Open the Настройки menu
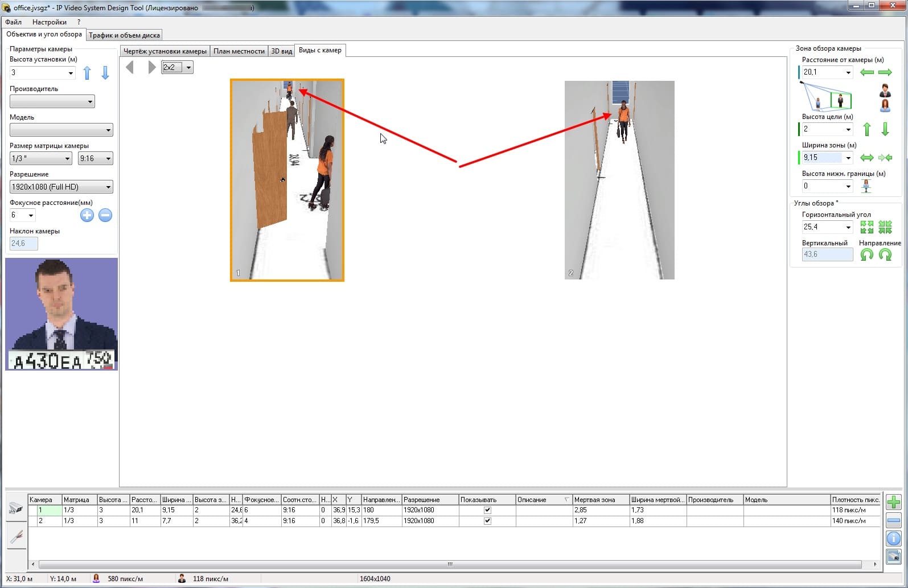 [50, 22]
